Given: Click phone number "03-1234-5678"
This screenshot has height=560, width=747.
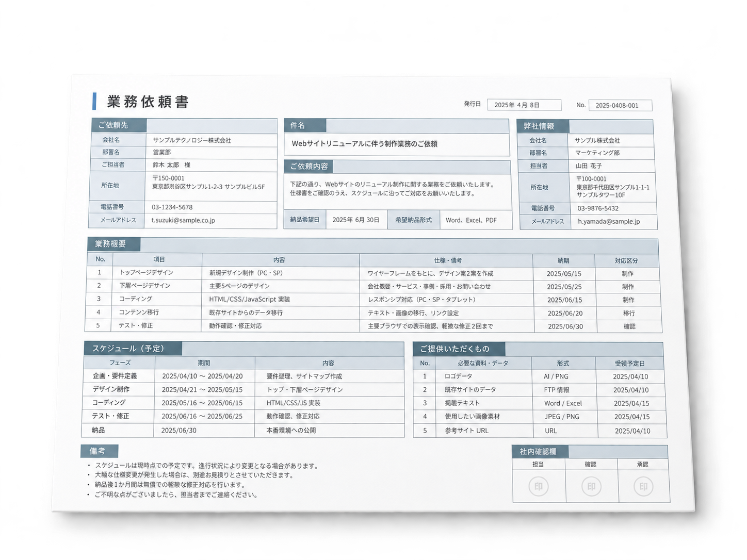Looking at the screenshot, I should point(172,207).
